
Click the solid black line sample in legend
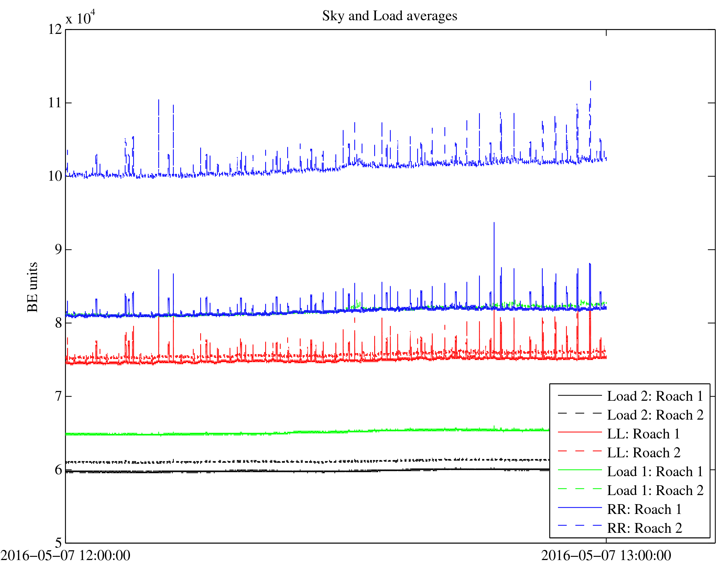(x=579, y=395)
